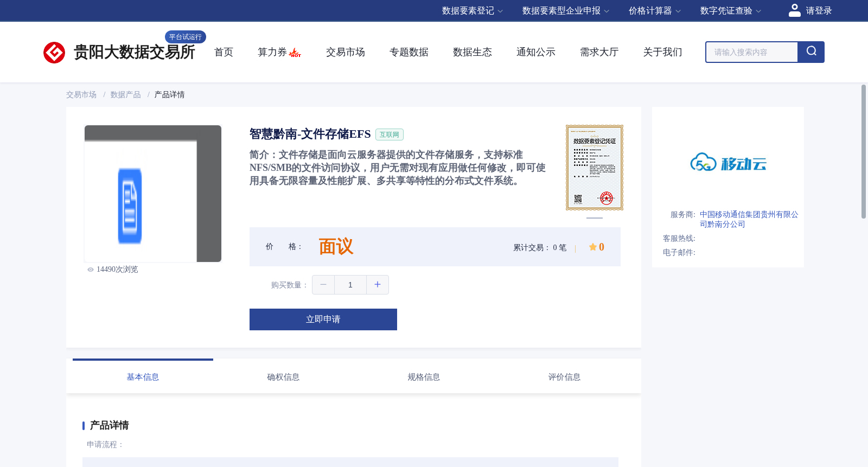Open the 中国移动通信集团贵州有限公司黔南分公司 provider link
The image size is (868, 467).
point(749,220)
